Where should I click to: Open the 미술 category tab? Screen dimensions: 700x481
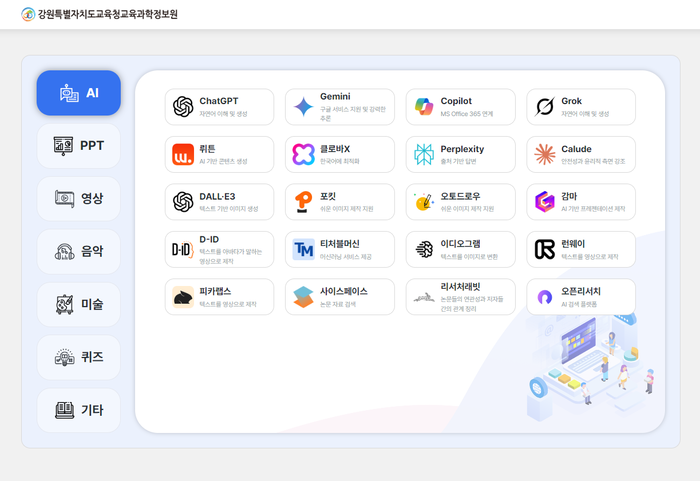pos(79,305)
